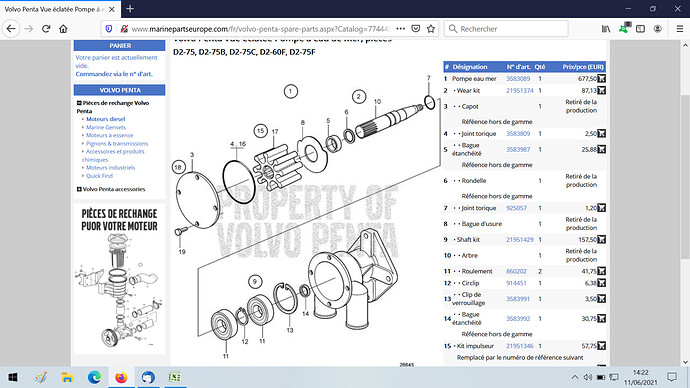This screenshot has height=388, width=690.
Task: Add Shaft kit 21951429 to cart
Action: pyautogui.click(x=602, y=240)
